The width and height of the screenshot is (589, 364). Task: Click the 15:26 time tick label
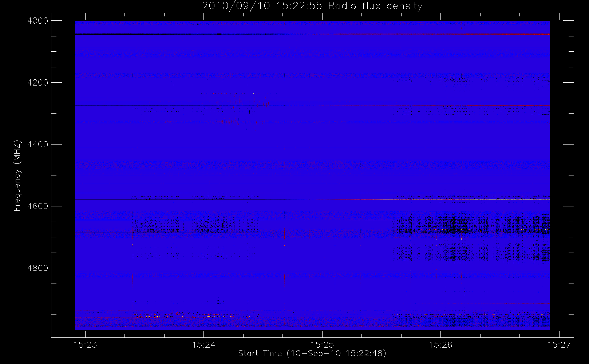tap(440, 345)
